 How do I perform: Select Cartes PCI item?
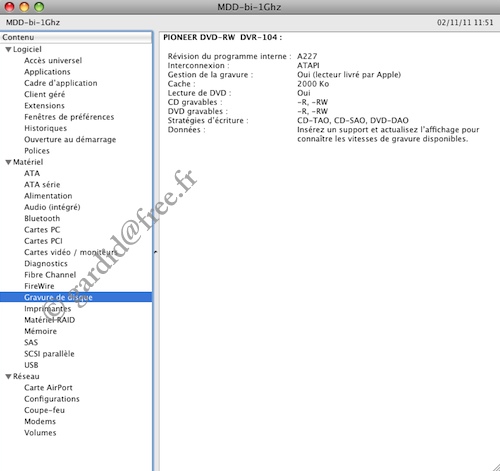click(43, 241)
